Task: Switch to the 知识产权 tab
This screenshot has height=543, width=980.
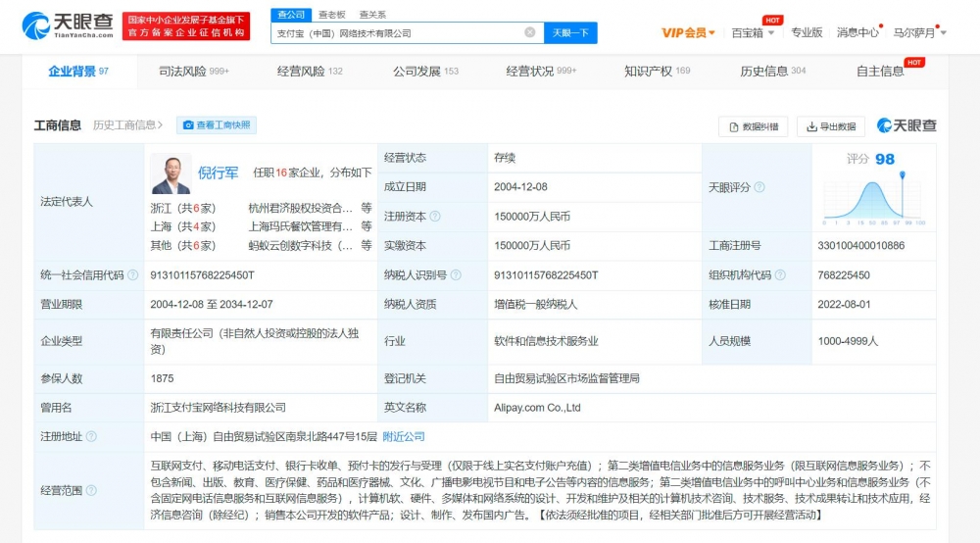Action: (658, 72)
